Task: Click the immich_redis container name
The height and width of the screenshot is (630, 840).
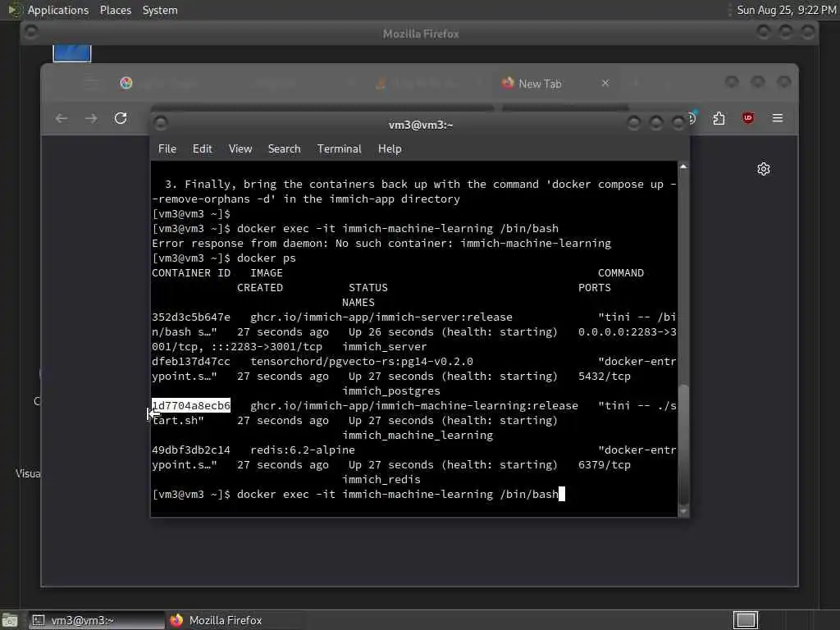Action: click(381, 479)
